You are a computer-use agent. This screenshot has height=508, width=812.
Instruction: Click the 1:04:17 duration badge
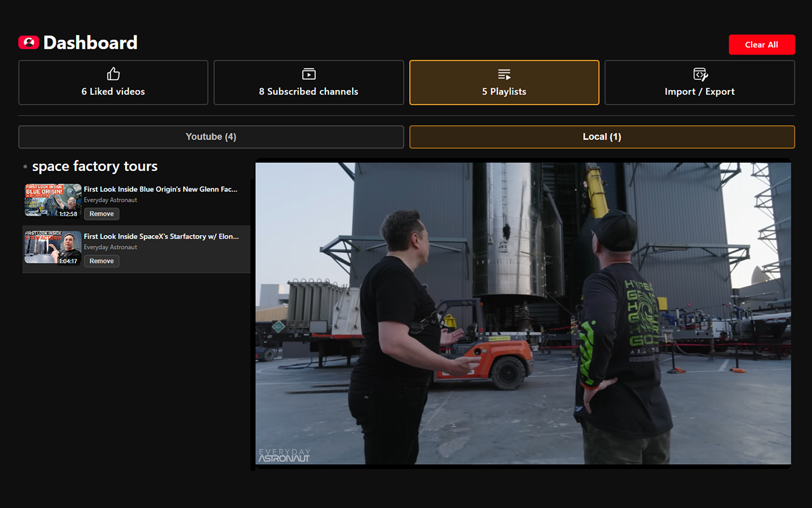click(x=70, y=260)
